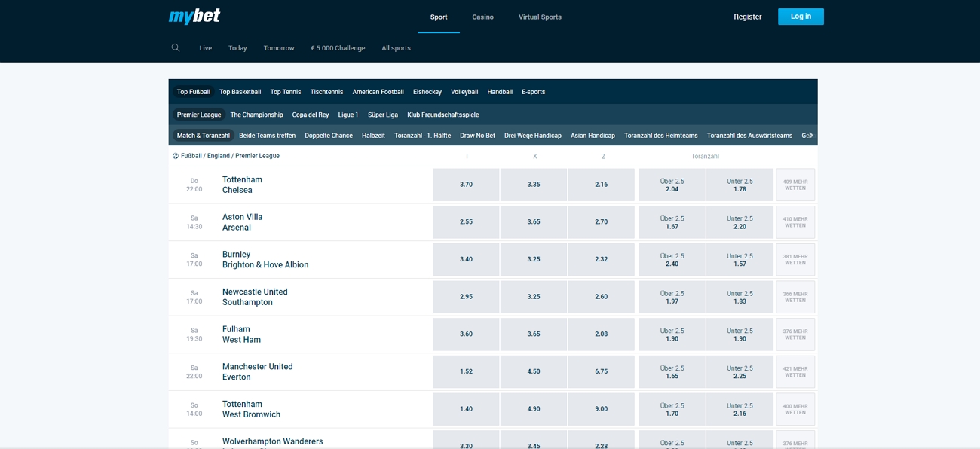Switch to the Sport tab

tap(439, 17)
